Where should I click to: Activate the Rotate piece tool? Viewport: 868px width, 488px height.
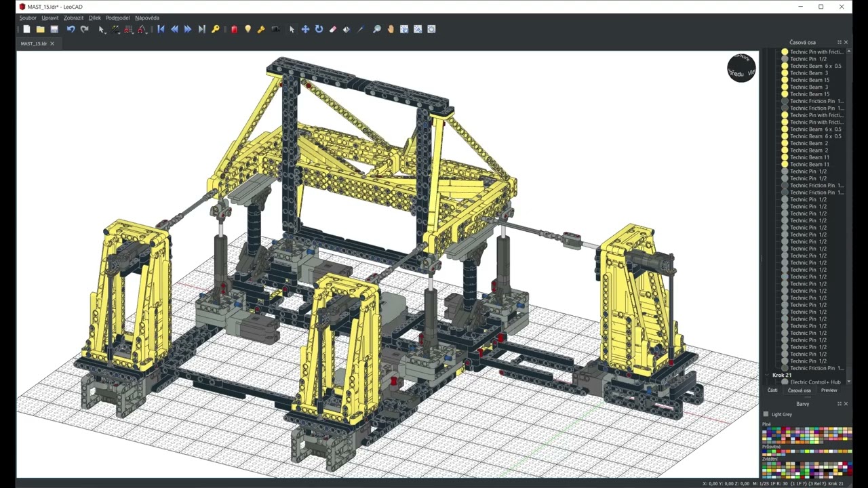click(319, 29)
